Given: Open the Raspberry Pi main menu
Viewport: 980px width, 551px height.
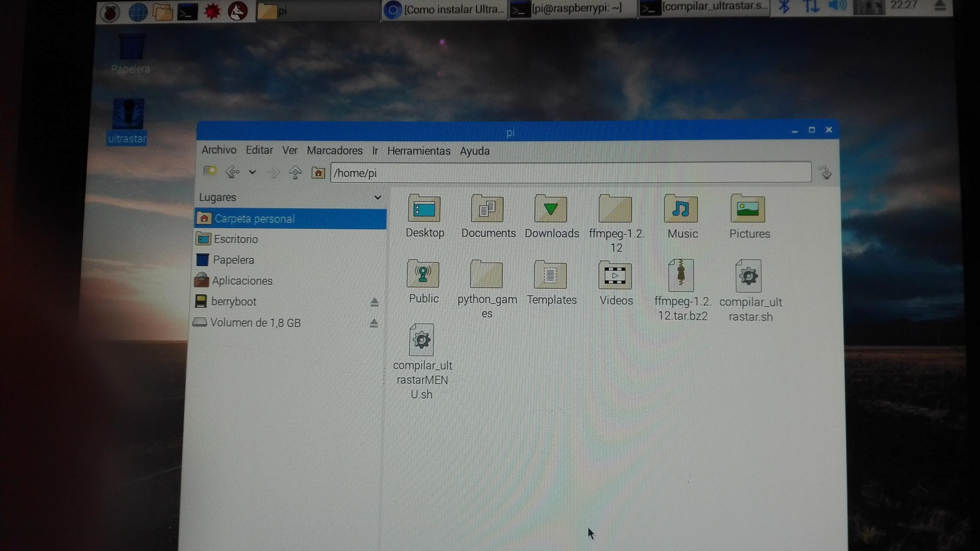Looking at the screenshot, I should tap(110, 12).
